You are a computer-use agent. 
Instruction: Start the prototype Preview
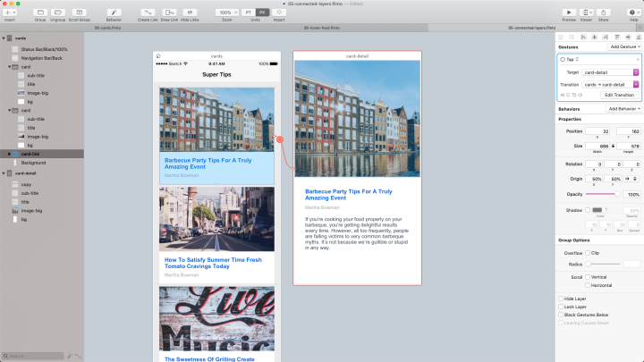click(569, 13)
